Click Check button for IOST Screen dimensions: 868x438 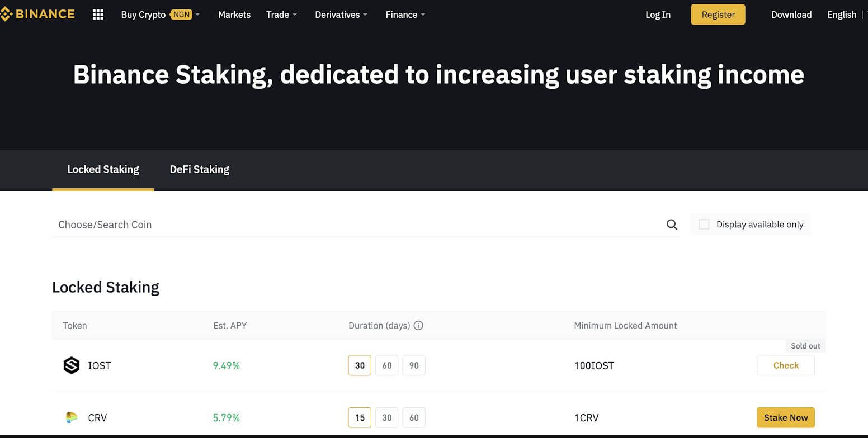pyautogui.click(x=786, y=365)
